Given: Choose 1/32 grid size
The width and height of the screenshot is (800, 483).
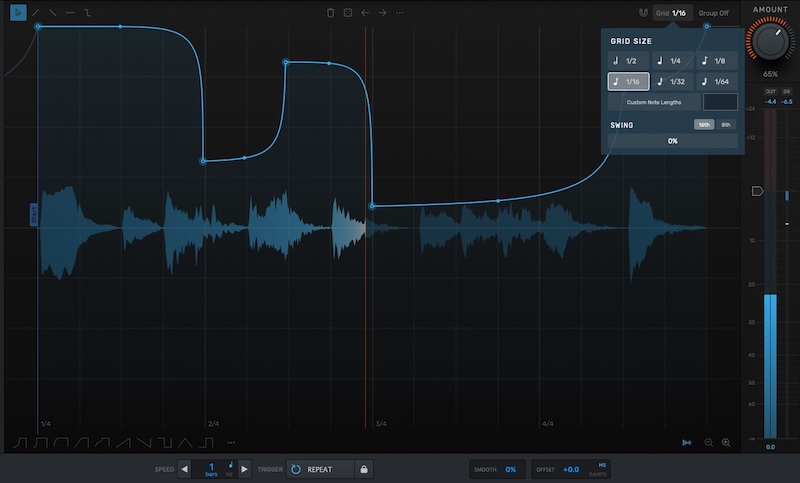Looking at the screenshot, I should (x=673, y=82).
